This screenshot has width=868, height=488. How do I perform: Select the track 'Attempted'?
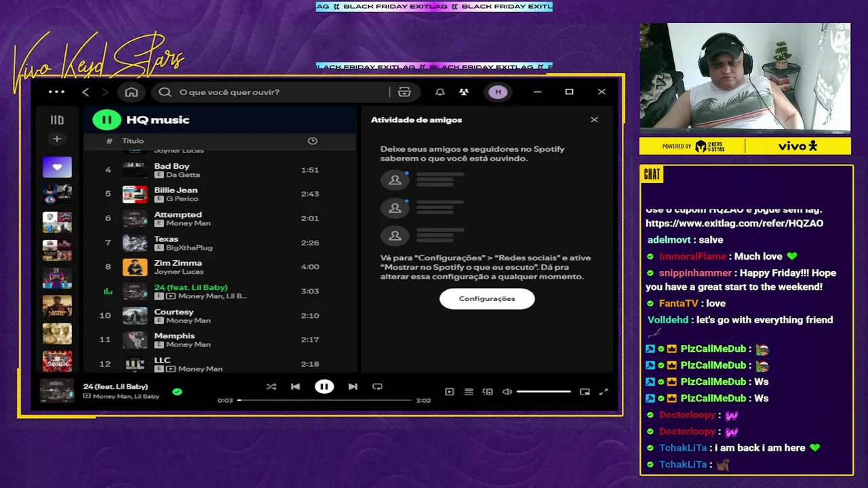click(x=178, y=215)
